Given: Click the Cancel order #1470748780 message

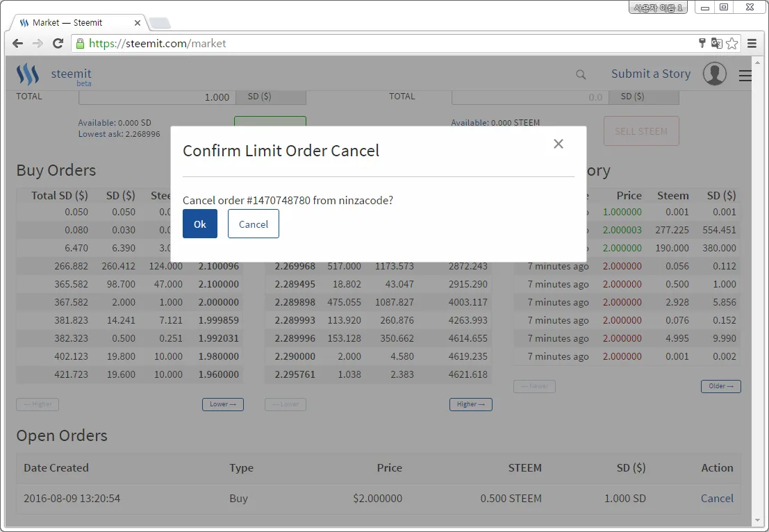Looking at the screenshot, I should 288,200.
